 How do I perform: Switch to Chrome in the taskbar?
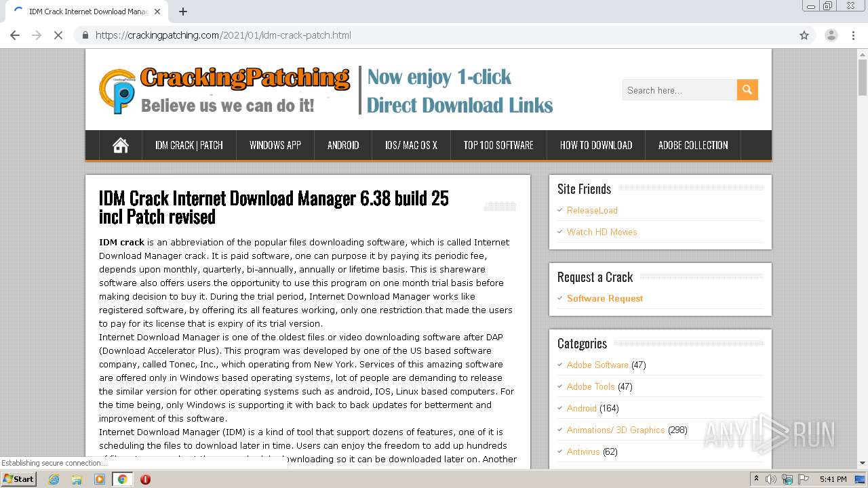pyautogui.click(x=122, y=479)
